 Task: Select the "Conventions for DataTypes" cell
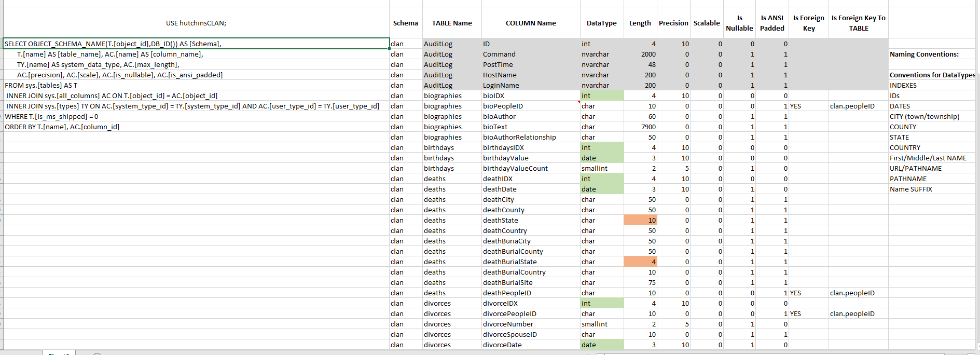click(932, 75)
